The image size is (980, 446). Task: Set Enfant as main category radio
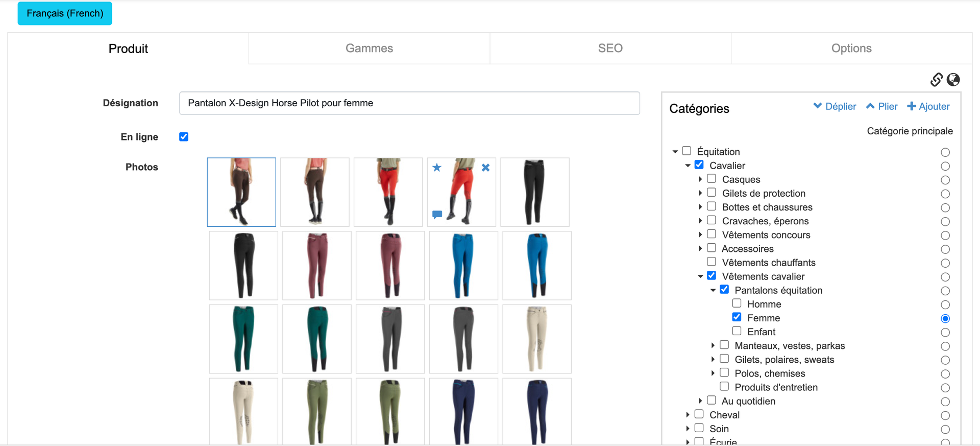[945, 333]
